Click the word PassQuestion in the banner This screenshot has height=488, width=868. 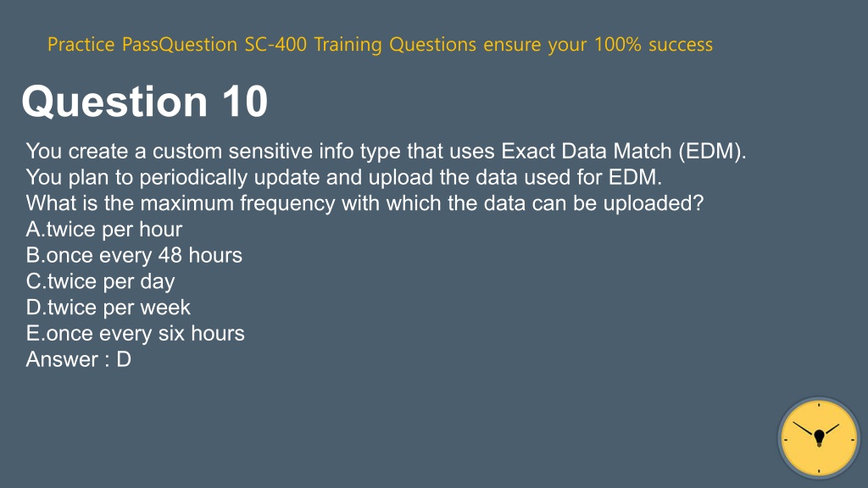pos(180,44)
